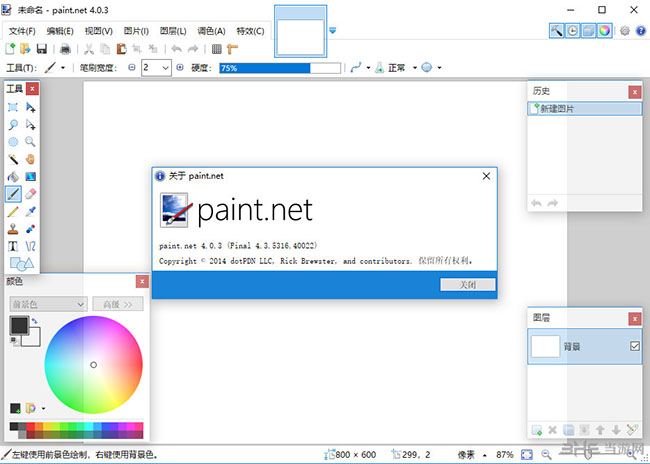The image size is (650, 464).
Task: Add new layer icon in Layers panel
Action: [537, 430]
